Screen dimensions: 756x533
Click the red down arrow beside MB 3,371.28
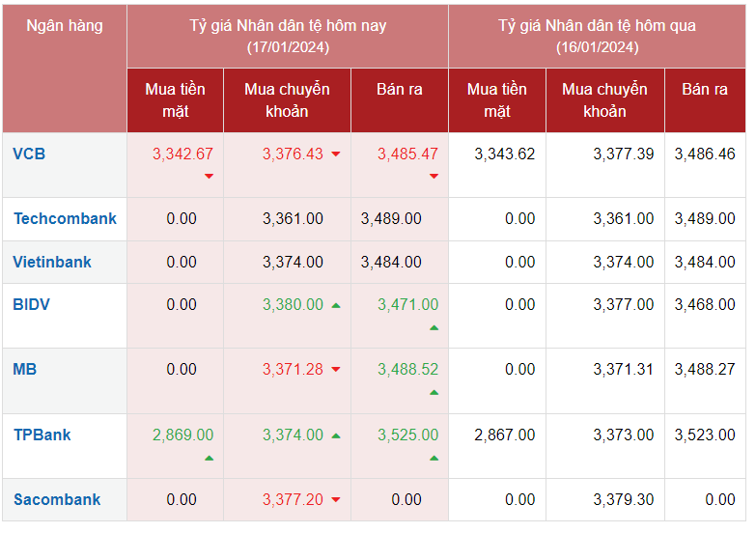click(336, 370)
